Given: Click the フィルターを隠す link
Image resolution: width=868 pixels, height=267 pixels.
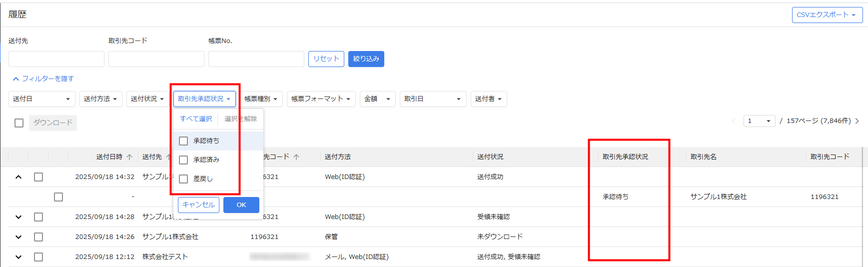Looking at the screenshot, I should pyautogui.click(x=43, y=79).
